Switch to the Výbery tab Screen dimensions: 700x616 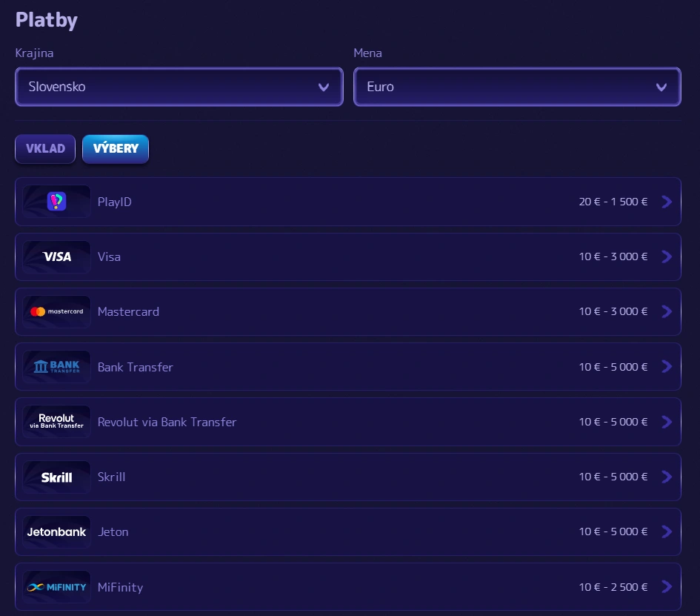tap(116, 148)
